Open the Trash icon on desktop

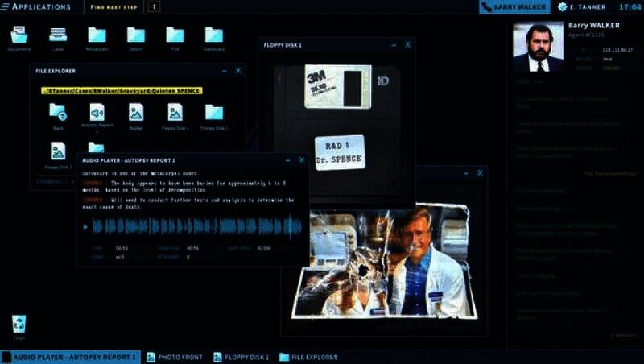coord(19,325)
